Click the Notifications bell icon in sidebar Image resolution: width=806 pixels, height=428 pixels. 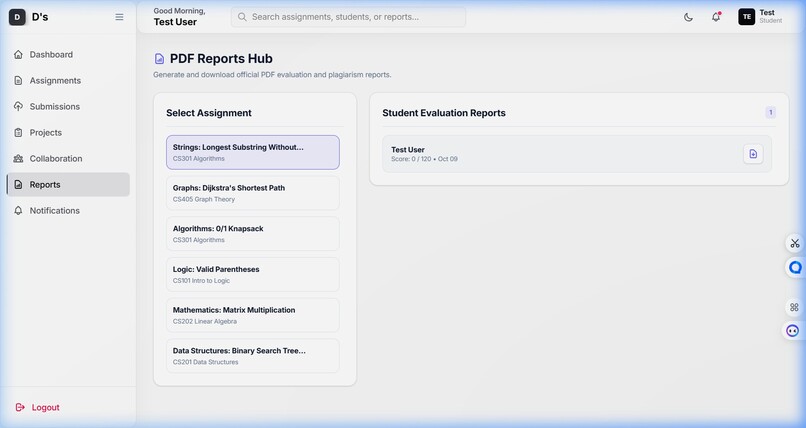point(19,211)
